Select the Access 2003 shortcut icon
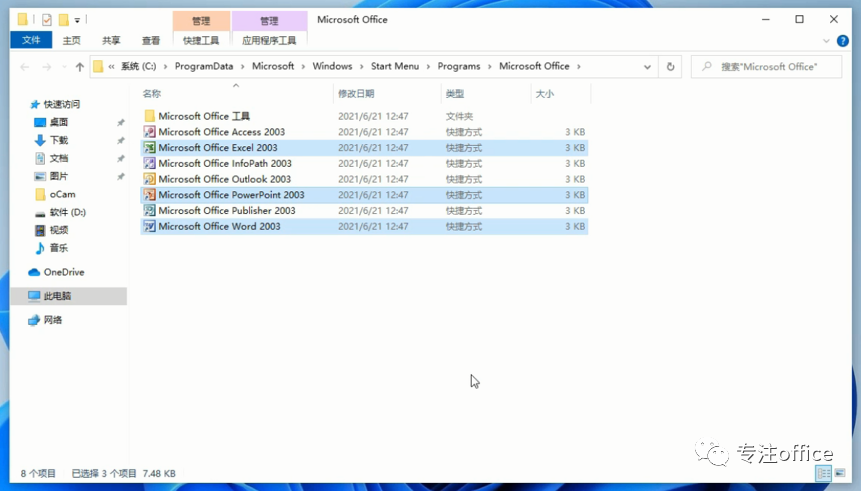 (149, 132)
